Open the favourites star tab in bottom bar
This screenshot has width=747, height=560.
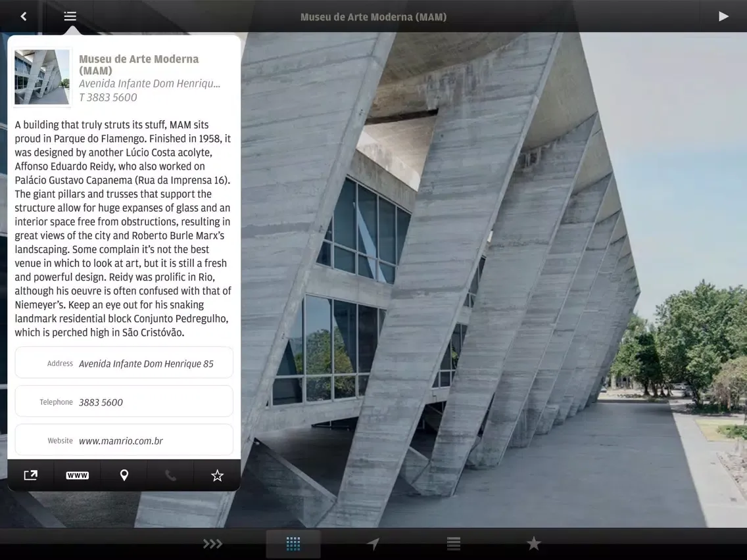point(533,544)
